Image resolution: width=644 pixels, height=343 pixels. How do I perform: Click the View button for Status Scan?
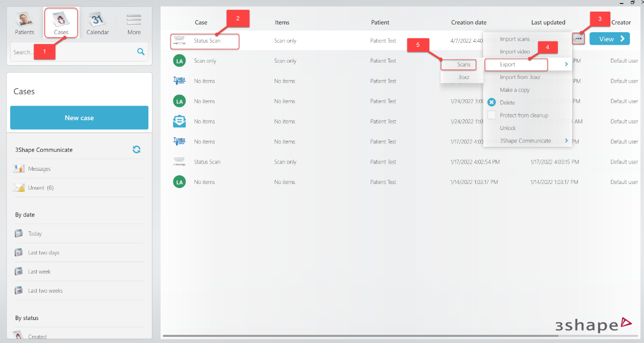(609, 38)
